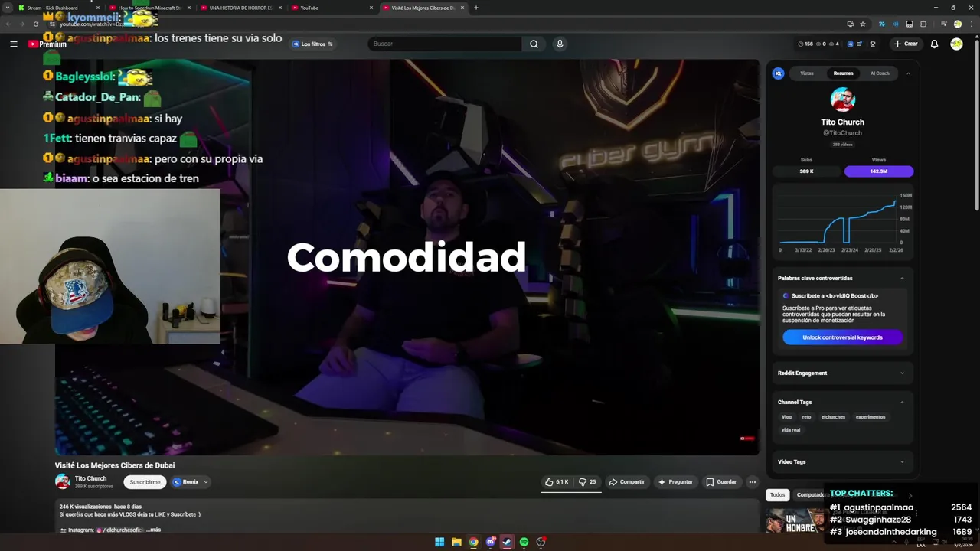980x551 pixels.
Task: Like the video with thumbs up
Action: tap(557, 482)
